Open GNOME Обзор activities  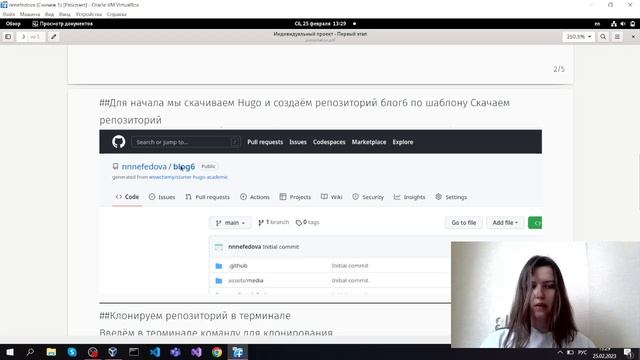click(x=13, y=24)
